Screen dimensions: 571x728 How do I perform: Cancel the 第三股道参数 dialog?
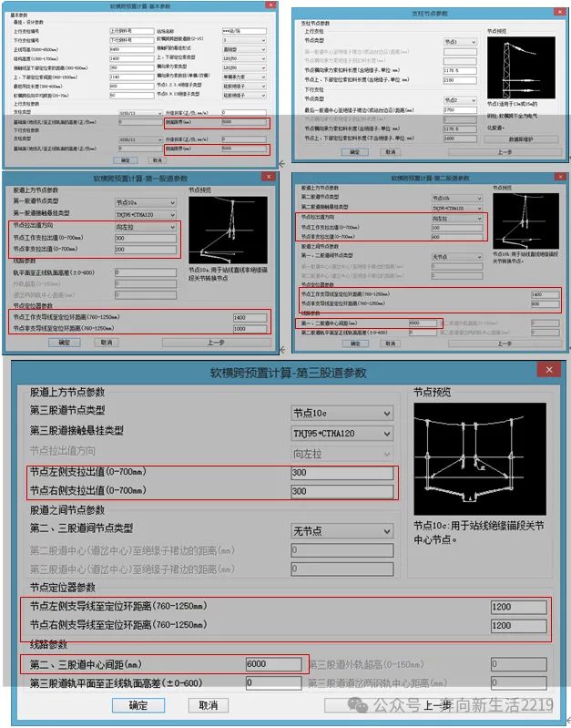tap(209, 705)
